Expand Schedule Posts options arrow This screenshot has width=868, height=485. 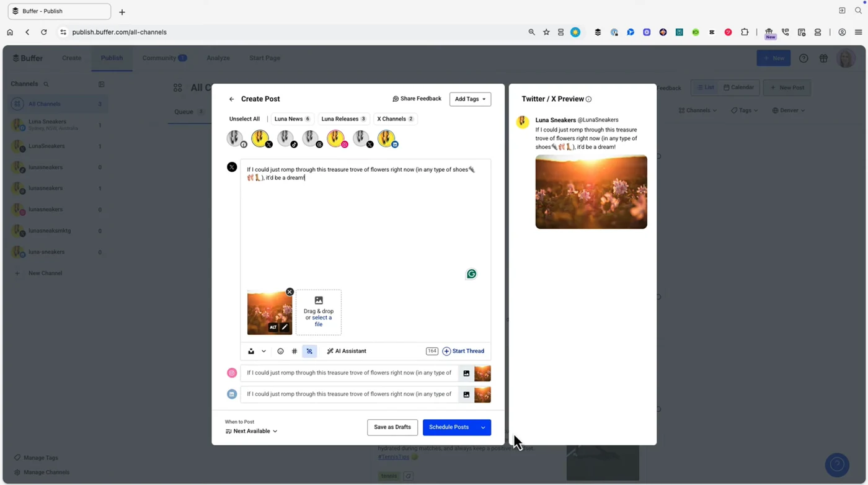coord(483,427)
